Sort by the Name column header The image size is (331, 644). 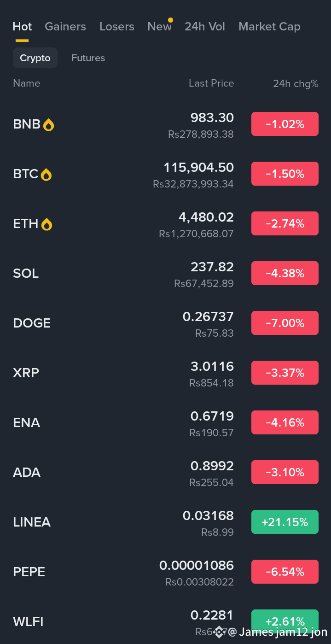click(x=27, y=83)
